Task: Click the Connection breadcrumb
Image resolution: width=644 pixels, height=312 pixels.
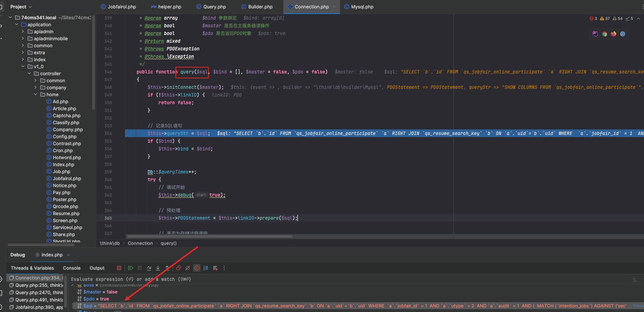Action: (140, 243)
